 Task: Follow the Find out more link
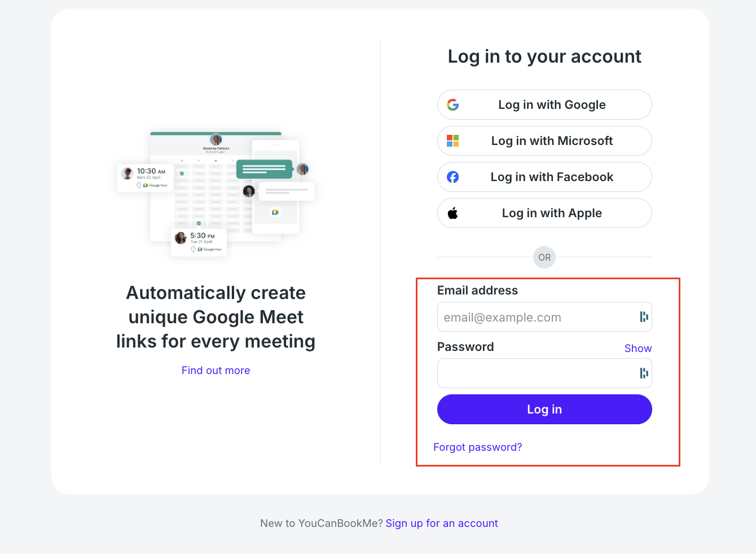[216, 371]
